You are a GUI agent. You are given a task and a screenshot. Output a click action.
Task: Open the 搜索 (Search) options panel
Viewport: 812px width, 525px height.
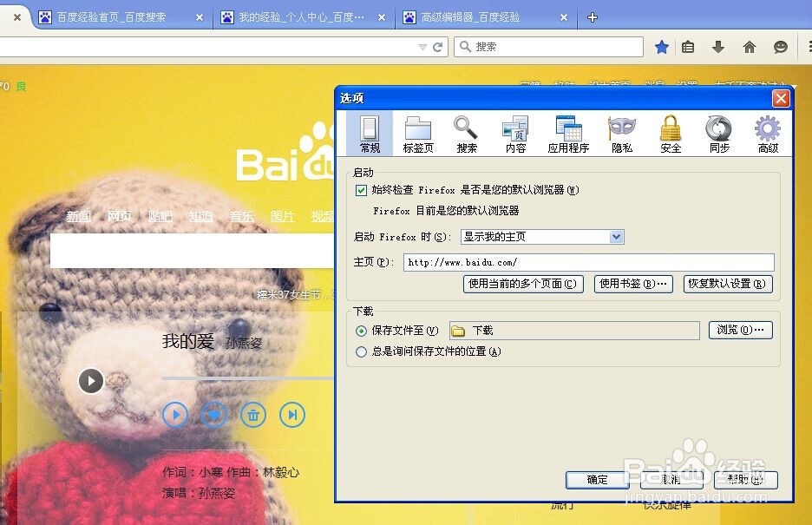tap(467, 135)
